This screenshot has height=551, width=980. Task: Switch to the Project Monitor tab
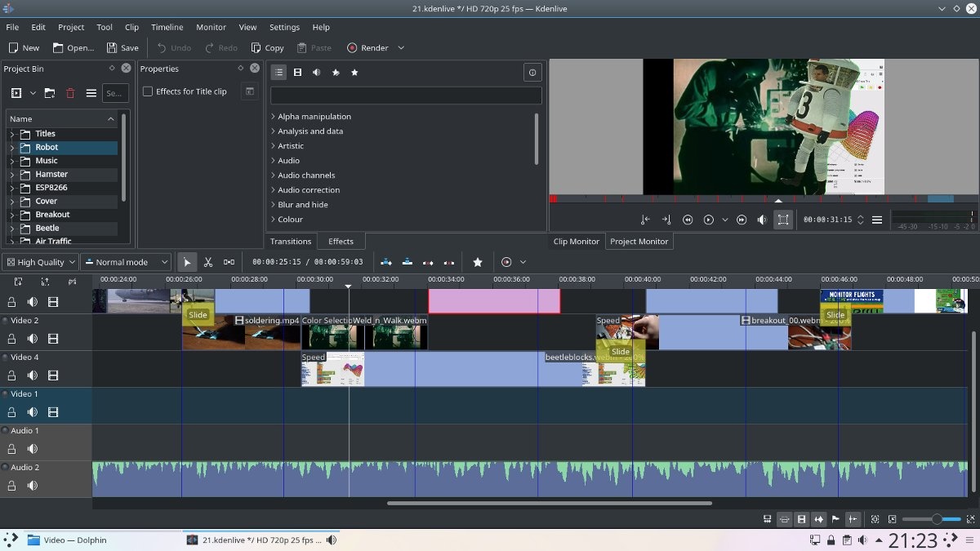639,242
